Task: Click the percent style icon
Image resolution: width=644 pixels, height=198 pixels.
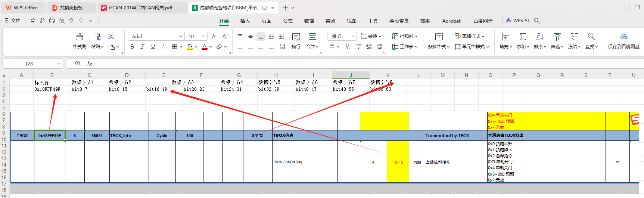Action: [x=348, y=47]
